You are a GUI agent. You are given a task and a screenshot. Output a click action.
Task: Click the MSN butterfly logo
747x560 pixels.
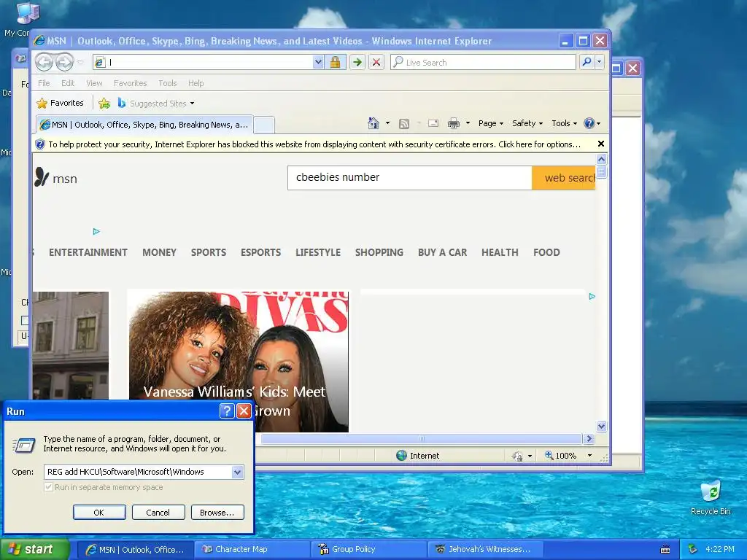coord(42,177)
